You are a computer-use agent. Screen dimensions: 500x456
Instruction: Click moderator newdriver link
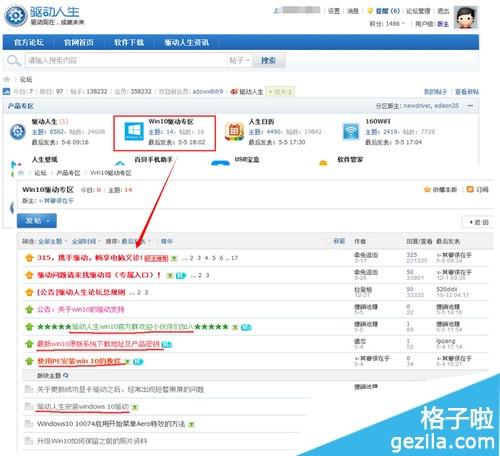pyautogui.click(x=417, y=106)
